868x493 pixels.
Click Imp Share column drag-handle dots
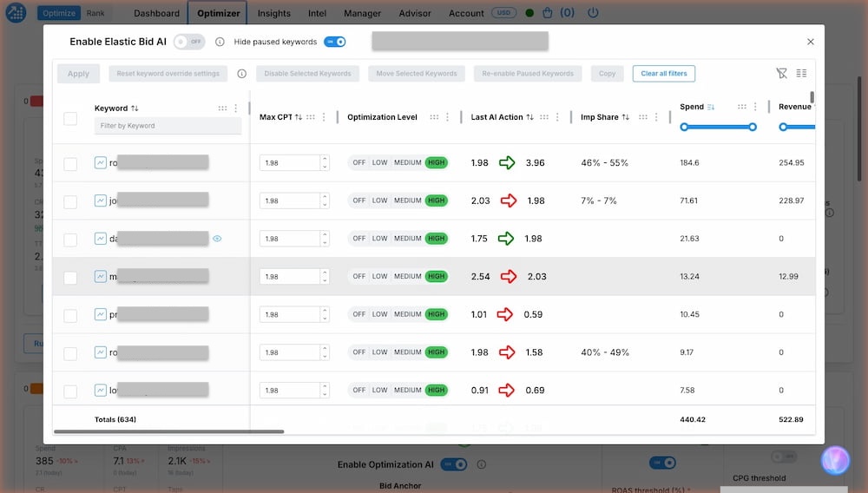click(x=642, y=117)
